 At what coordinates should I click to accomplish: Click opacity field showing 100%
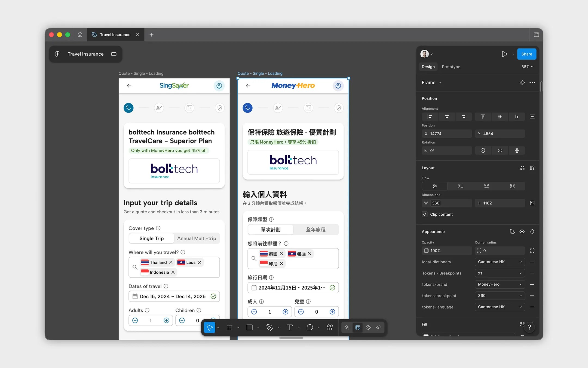click(447, 251)
